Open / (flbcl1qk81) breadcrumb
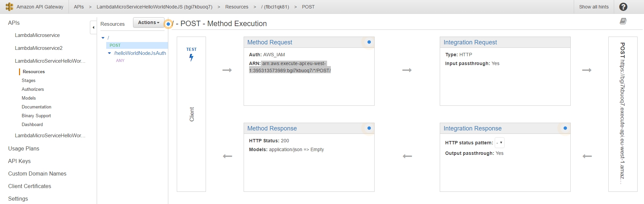 [x=275, y=7]
